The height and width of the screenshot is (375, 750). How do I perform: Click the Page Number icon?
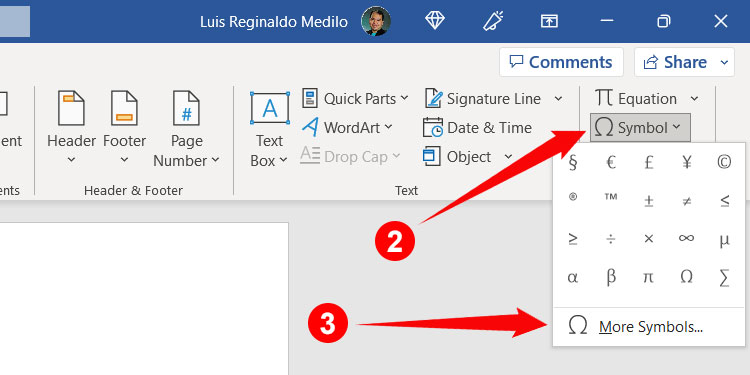pos(186,108)
